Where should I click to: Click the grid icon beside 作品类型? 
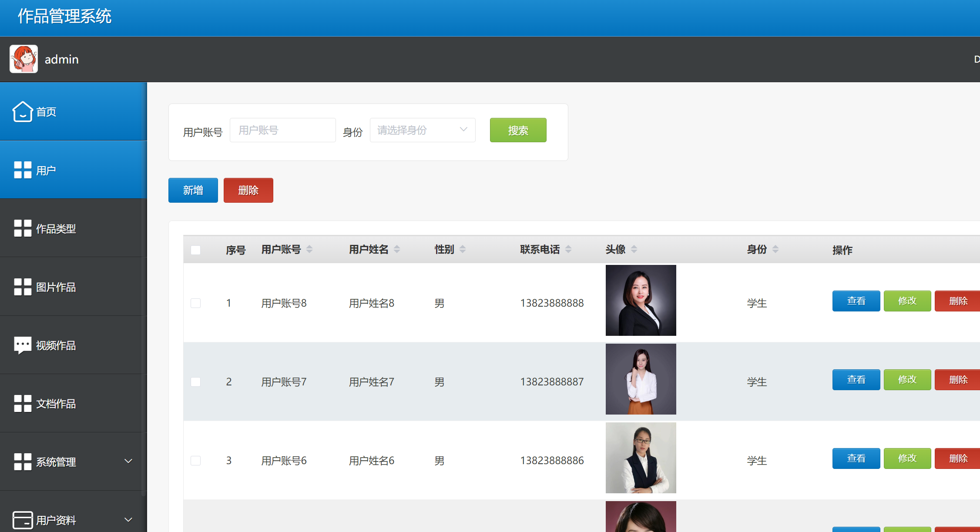point(23,228)
